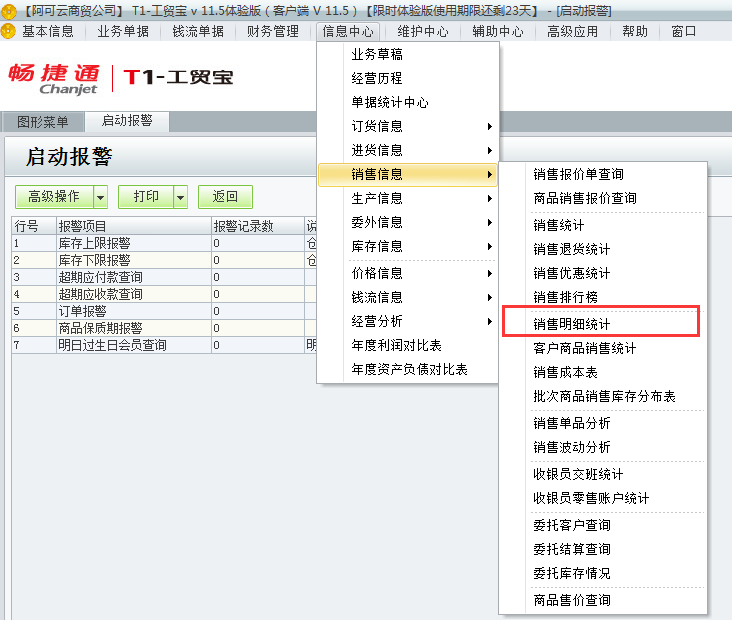Open 批次商品销售库存分布表

(x=603, y=396)
